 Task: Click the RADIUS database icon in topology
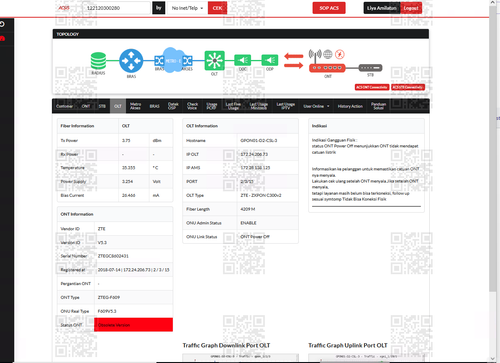(98, 61)
